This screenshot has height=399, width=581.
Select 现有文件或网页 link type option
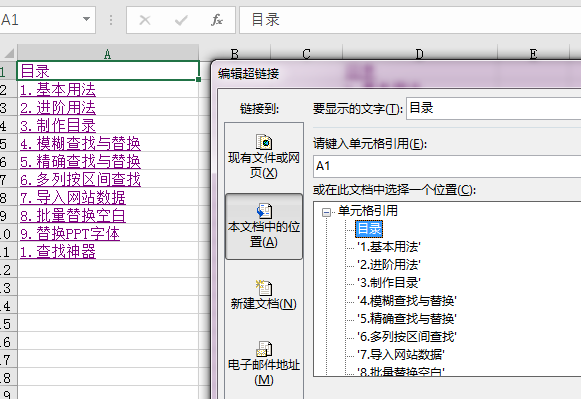click(x=264, y=157)
